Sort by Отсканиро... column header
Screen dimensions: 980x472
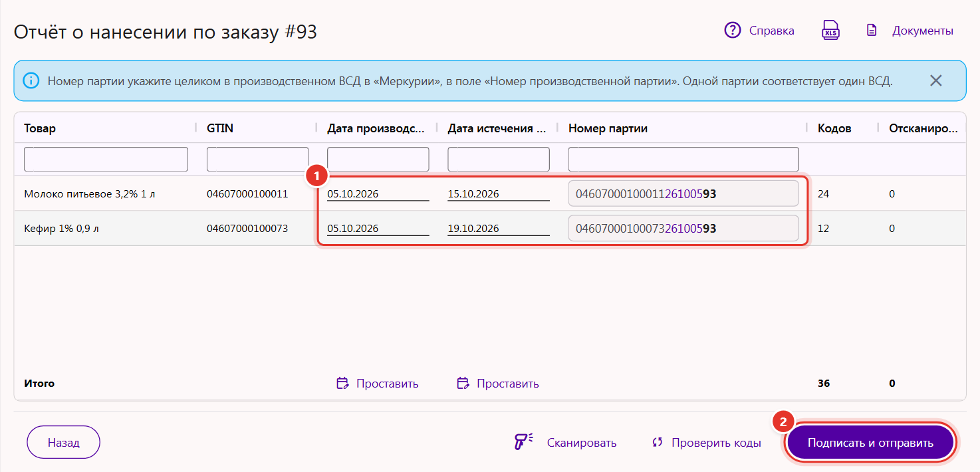(923, 128)
